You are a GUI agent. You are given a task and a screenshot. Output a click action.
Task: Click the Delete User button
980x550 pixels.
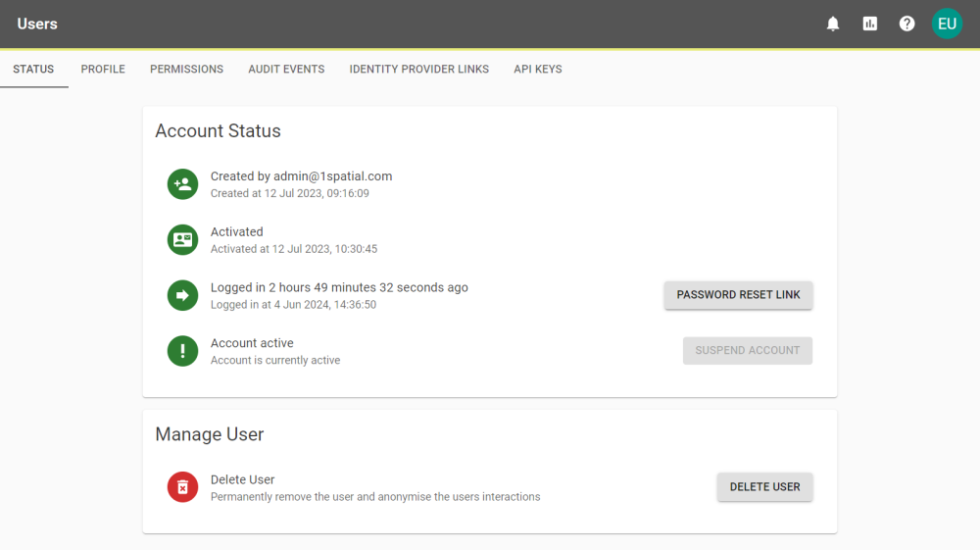pos(765,487)
